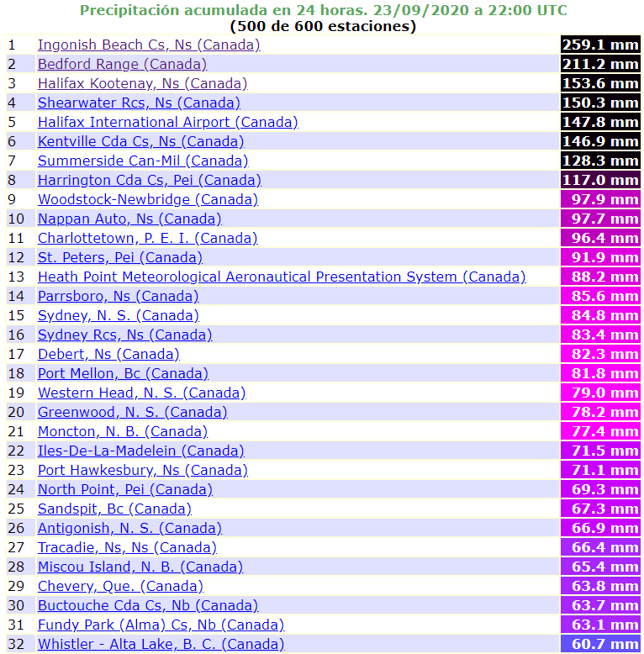The height and width of the screenshot is (654, 644).
Task: Select the 128.3 mm precipitation cell
Action: (x=600, y=161)
